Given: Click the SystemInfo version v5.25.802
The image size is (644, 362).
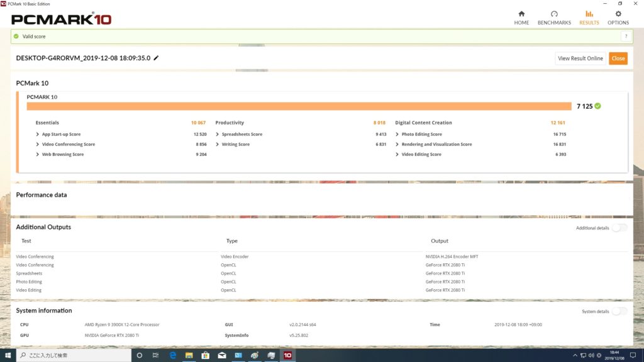Looking at the screenshot, I should [299, 336].
